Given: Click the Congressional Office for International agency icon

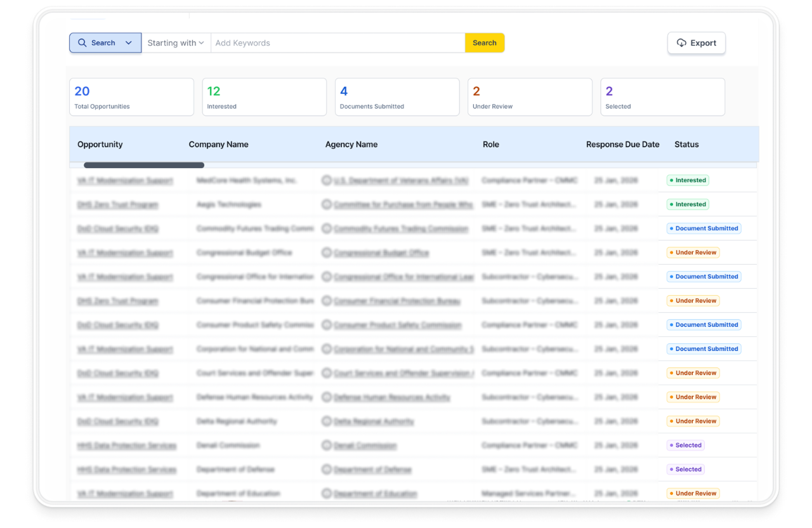Looking at the screenshot, I should [327, 277].
